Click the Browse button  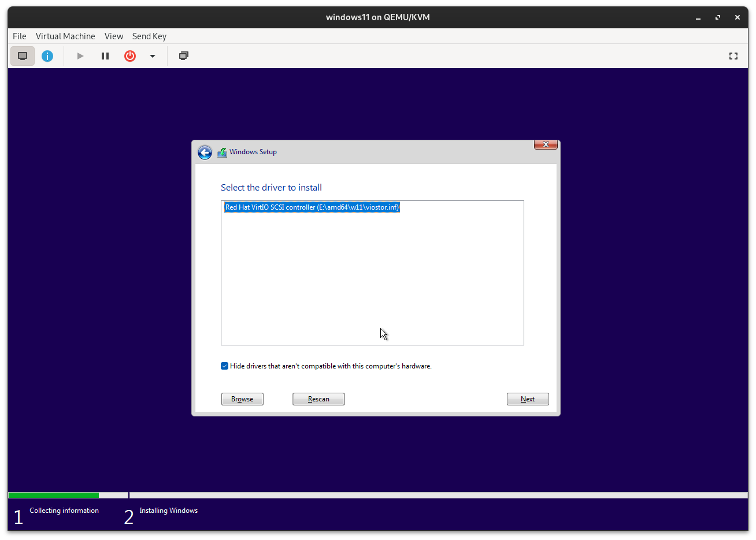242,399
